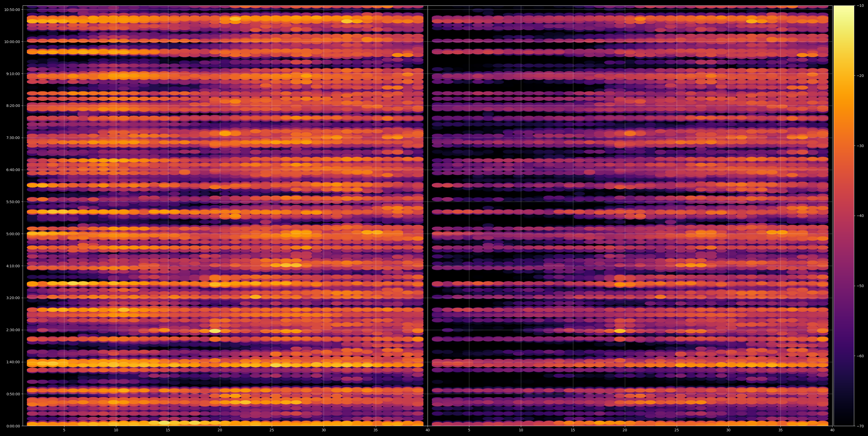Viewport: 868px width, 436px height.
Task: Click x-axis label 10 under right heatmap
Action: (521, 430)
